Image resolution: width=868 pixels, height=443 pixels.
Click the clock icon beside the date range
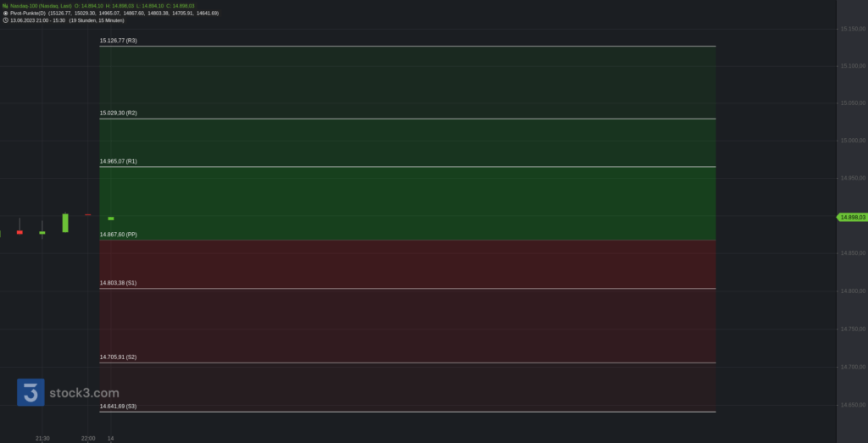point(5,20)
